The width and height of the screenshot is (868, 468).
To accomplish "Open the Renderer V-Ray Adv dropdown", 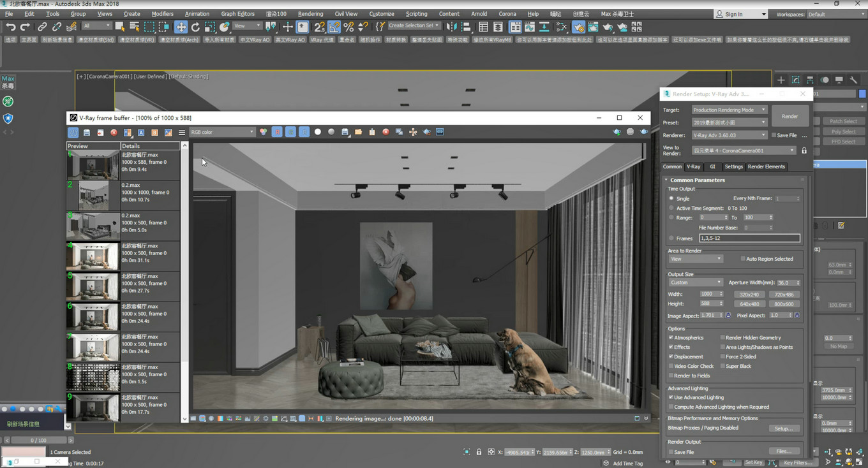I will (730, 135).
